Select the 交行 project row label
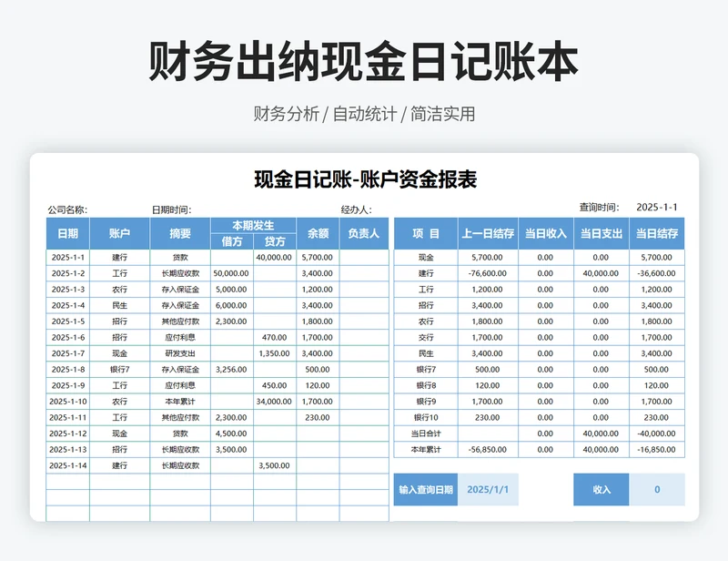728x561 pixels. click(x=426, y=338)
